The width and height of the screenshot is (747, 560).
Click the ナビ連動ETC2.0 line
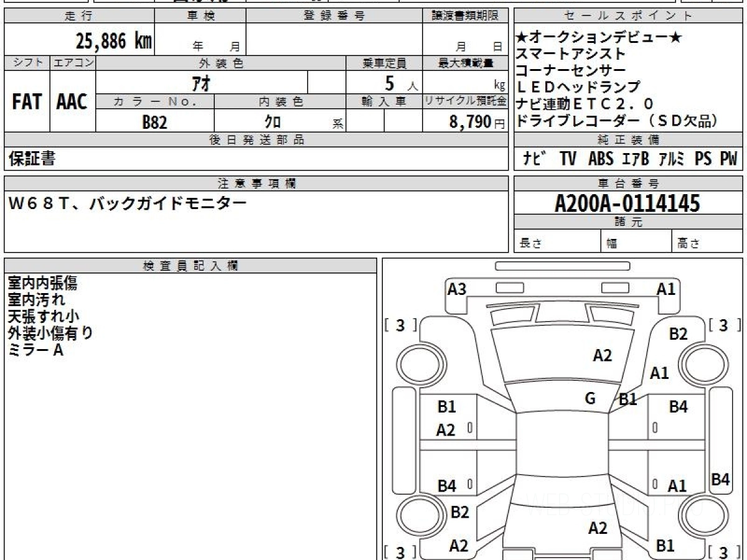coord(586,105)
